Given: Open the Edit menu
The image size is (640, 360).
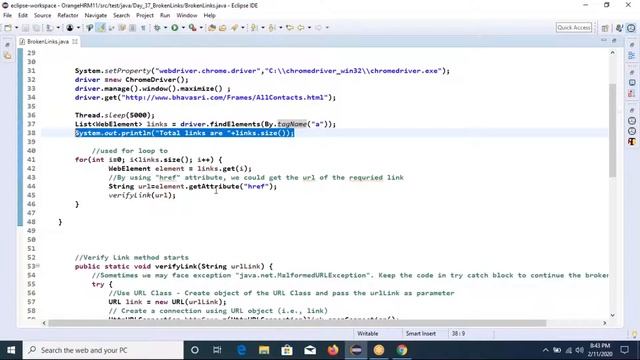Looking at the screenshot, I should tap(23, 16).
